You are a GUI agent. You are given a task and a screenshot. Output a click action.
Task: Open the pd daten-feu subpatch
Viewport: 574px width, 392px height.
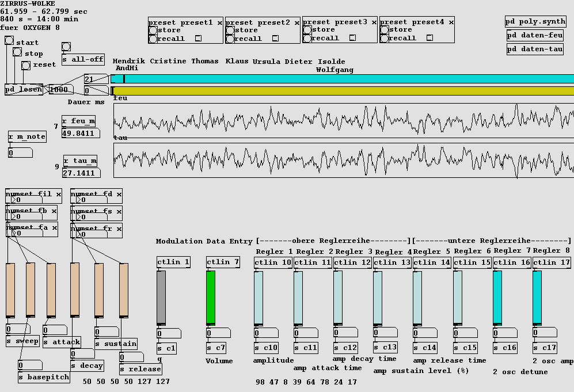click(535, 36)
